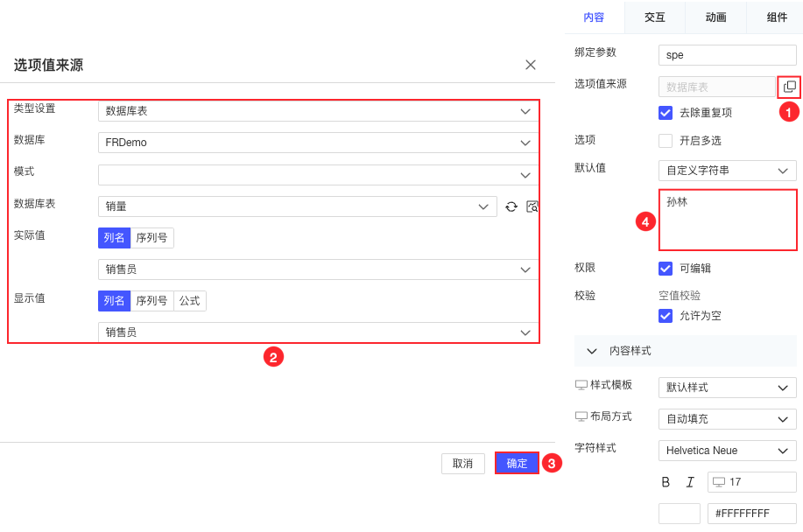Toggle bold font style
This screenshot has width=803, height=532.
(x=666, y=482)
